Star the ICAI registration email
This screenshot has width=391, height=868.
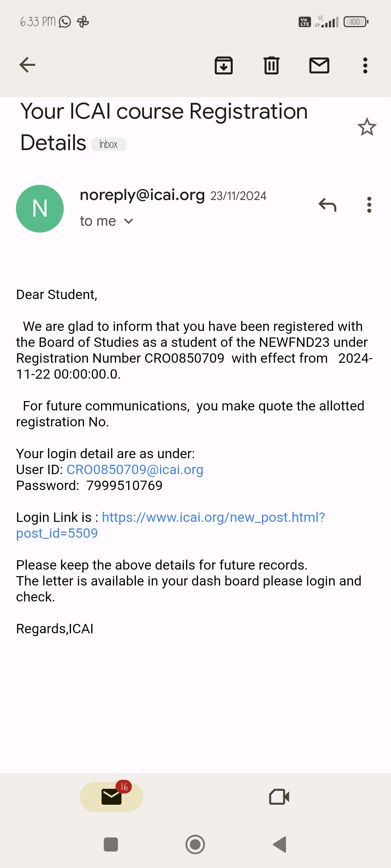[367, 127]
